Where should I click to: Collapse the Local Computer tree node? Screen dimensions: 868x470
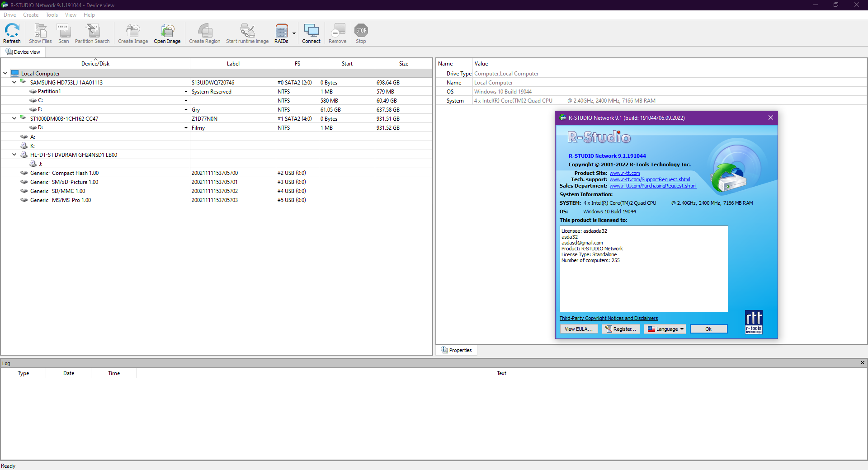coord(5,73)
